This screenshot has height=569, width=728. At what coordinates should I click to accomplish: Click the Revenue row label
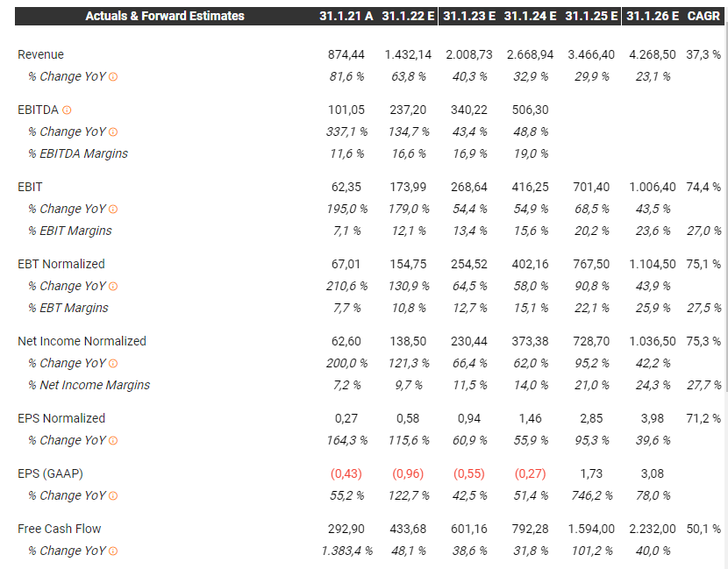[x=40, y=54]
